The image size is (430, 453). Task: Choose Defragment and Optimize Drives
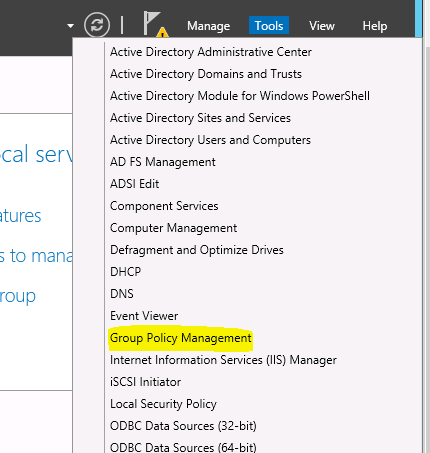click(x=197, y=250)
